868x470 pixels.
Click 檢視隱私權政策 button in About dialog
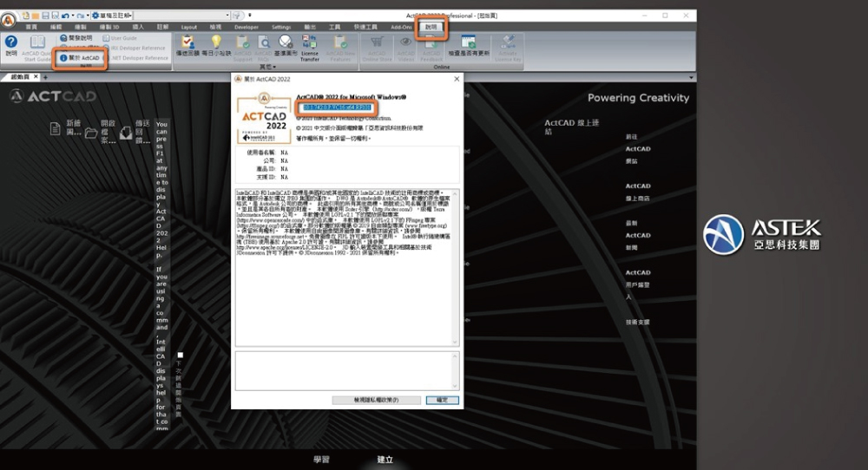[376, 400]
